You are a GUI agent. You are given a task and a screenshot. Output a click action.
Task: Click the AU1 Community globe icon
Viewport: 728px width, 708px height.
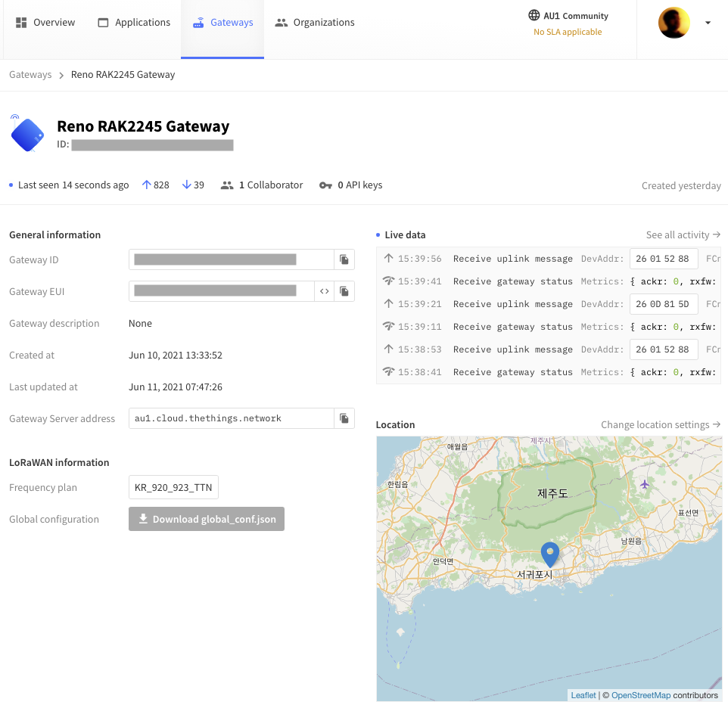pyautogui.click(x=534, y=15)
